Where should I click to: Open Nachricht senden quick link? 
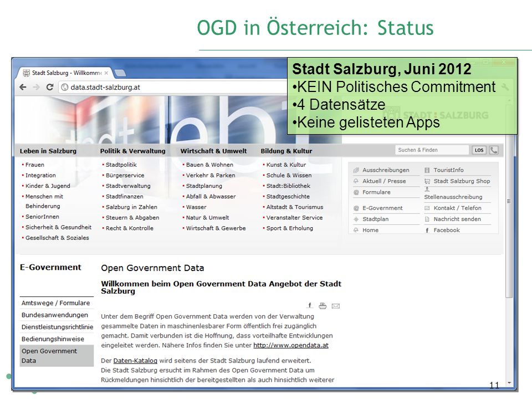tap(457, 219)
